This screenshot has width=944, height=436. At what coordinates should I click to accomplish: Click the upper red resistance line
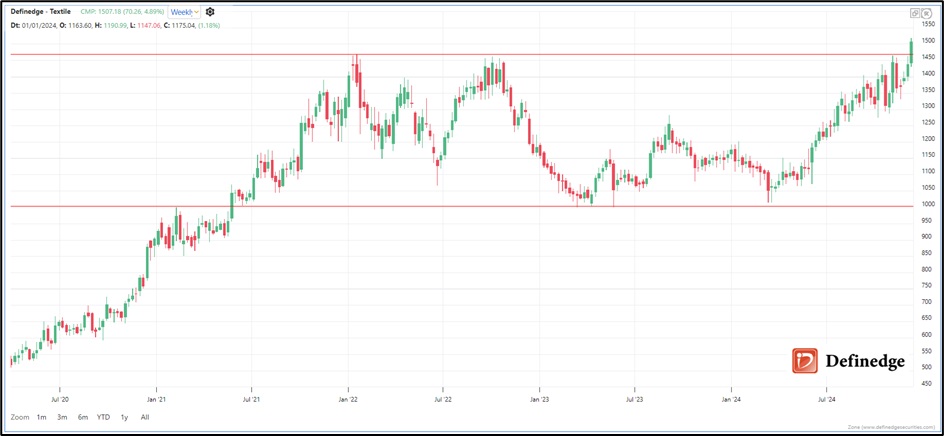click(x=462, y=55)
